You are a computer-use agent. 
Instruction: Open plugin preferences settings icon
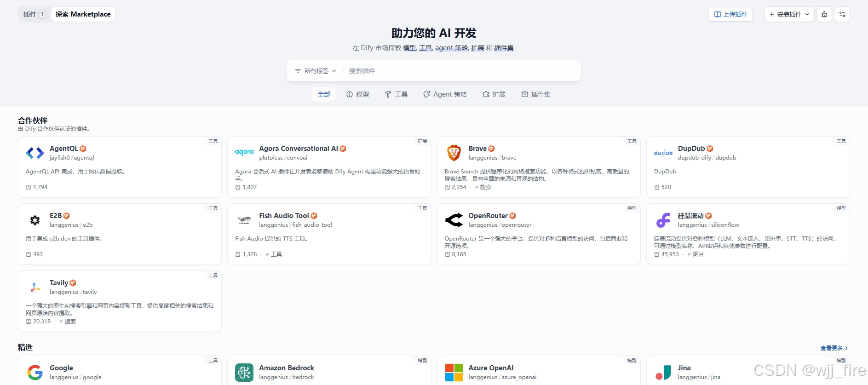[x=842, y=14]
